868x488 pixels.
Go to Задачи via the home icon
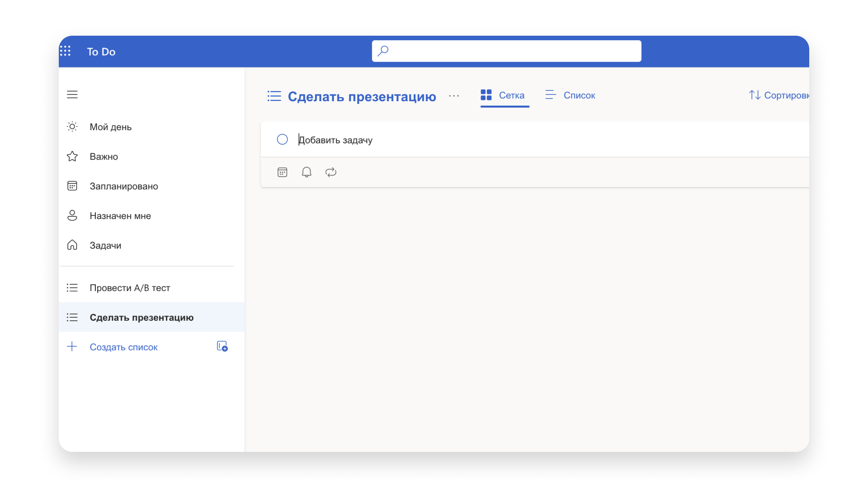pos(105,245)
